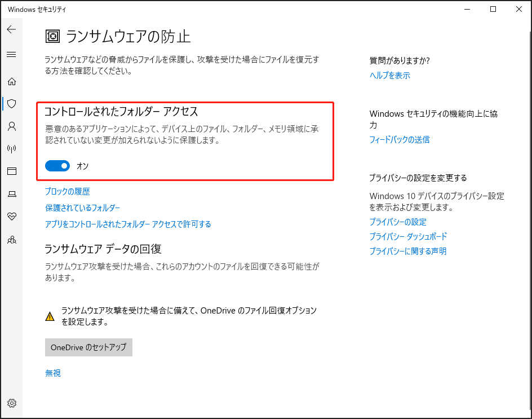Viewport: 532px width, 419px height.
Task: Minimize the Windows セキュリティ window
Action: [467, 9]
